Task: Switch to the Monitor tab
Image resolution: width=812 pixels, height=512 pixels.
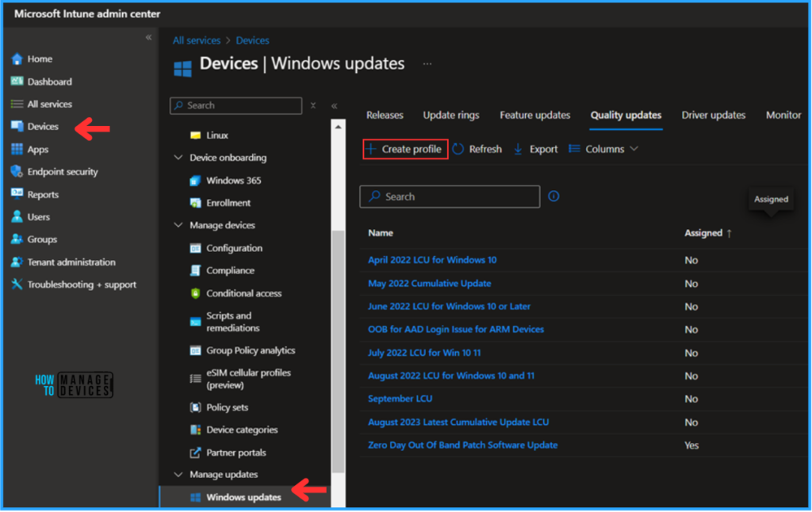Action: (783, 115)
